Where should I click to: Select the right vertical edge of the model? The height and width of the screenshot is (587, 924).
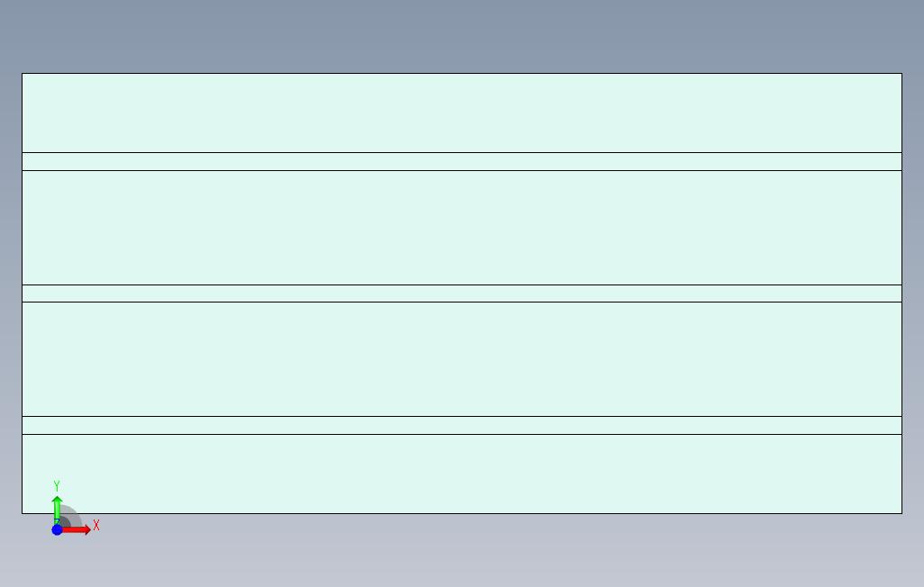coord(902,293)
